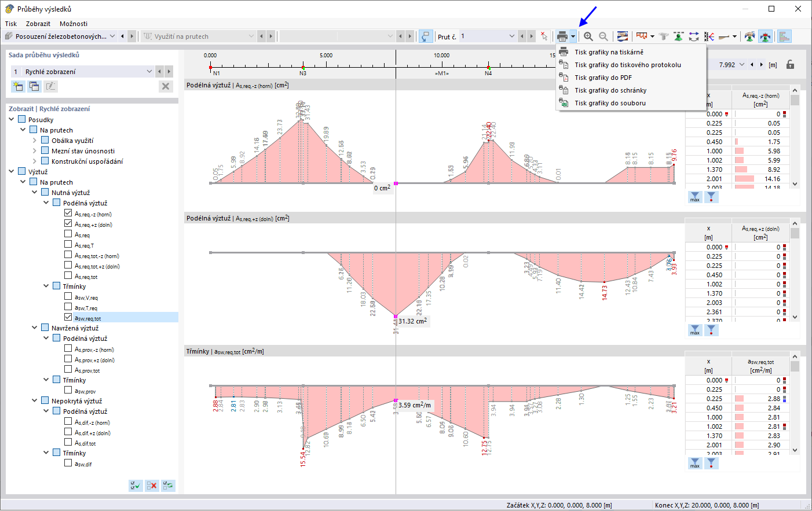
Task: Go to the previous member number with left arrow
Action: (x=522, y=36)
